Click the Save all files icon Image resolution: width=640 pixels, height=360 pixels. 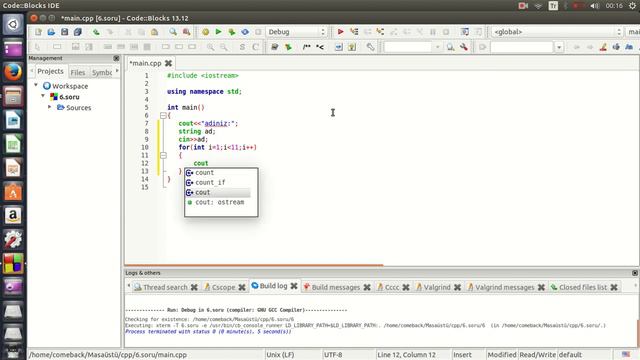78,32
